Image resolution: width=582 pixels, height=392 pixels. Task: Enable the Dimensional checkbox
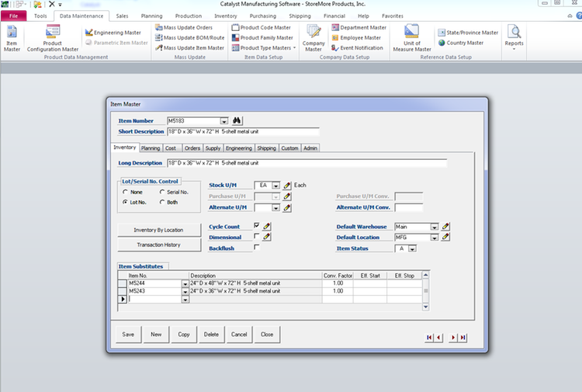[x=257, y=236]
